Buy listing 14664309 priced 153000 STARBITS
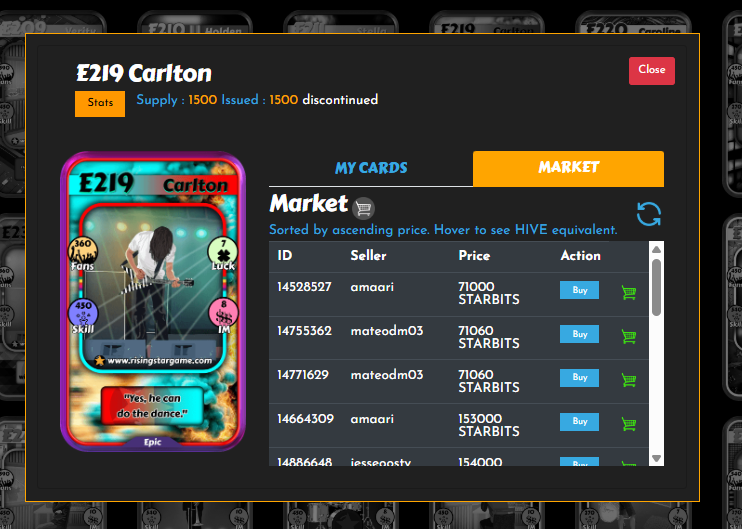Viewport: 742px width, 529px height. [579, 422]
